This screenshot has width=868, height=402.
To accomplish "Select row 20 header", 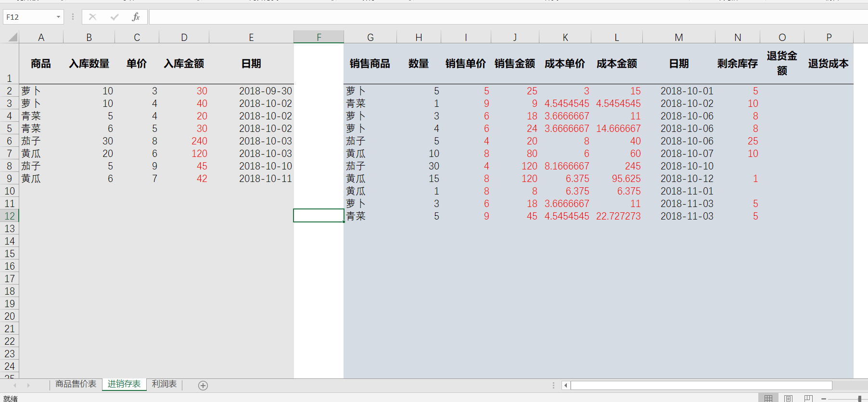I will pos(10,316).
